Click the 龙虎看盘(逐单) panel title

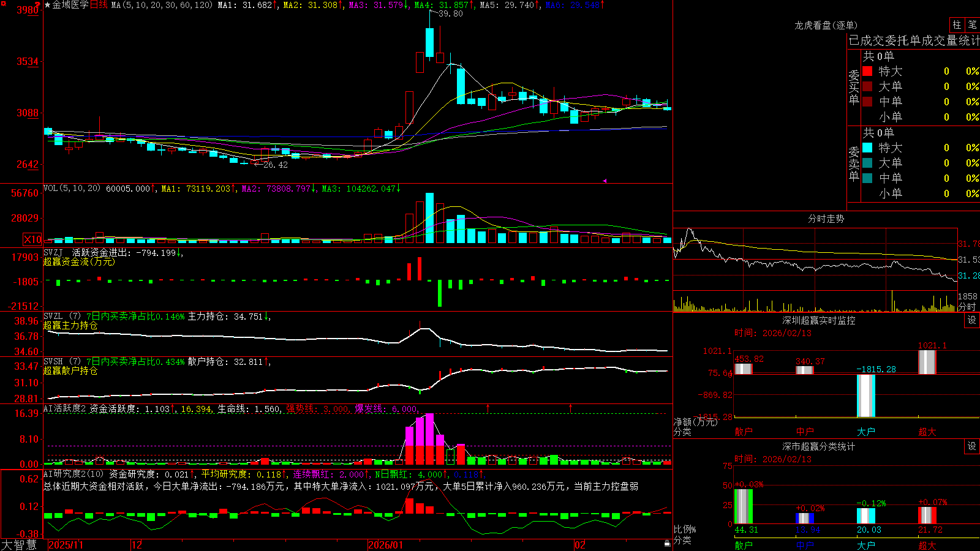(x=826, y=25)
